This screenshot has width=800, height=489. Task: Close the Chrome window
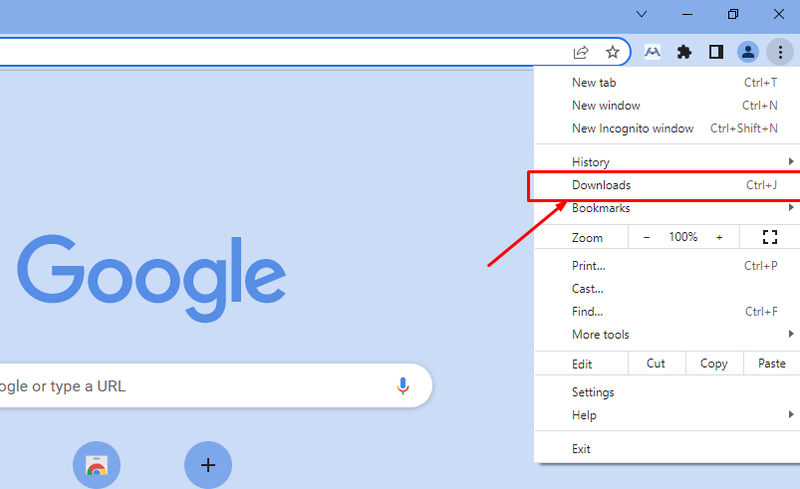click(779, 14)
